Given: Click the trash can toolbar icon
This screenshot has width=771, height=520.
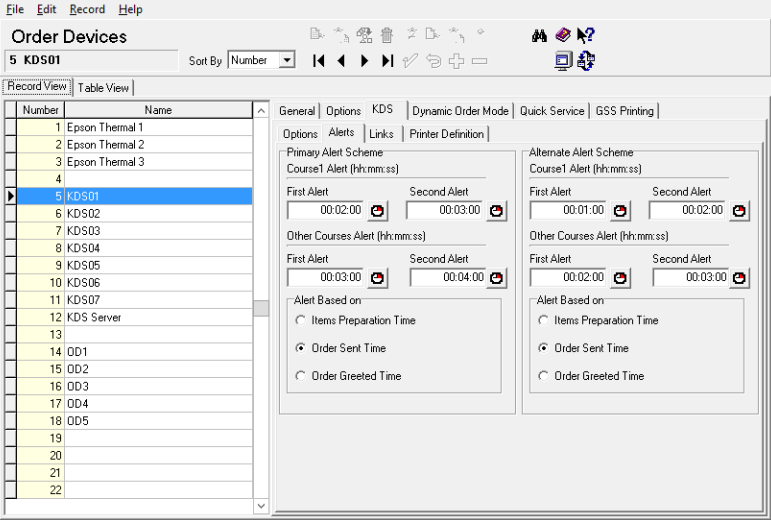Looking at the screenshot, I should [387, 35].
